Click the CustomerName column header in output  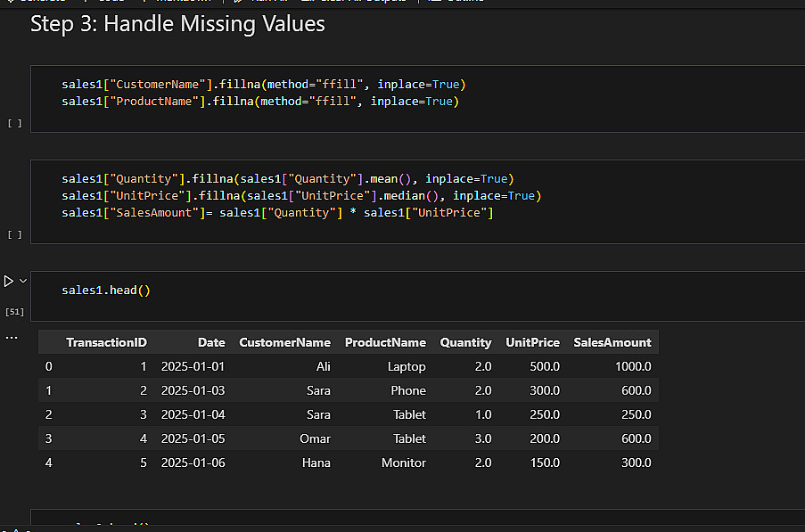(284, 342)
